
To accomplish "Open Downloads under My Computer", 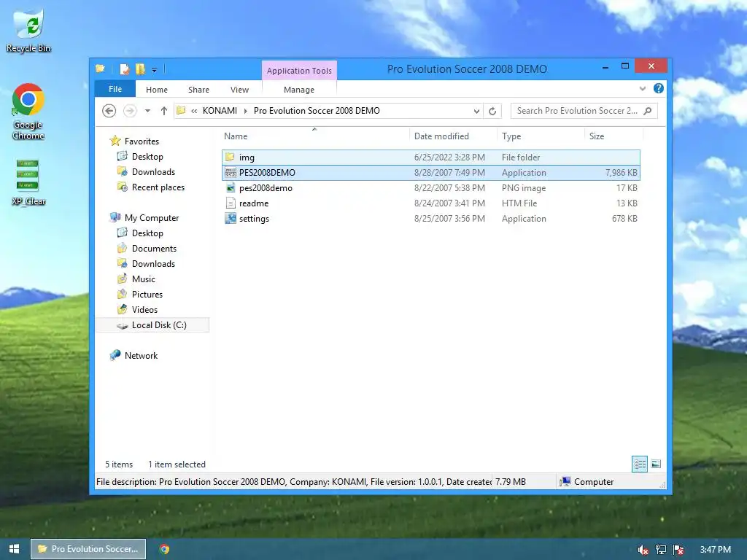I will point(153,263).
